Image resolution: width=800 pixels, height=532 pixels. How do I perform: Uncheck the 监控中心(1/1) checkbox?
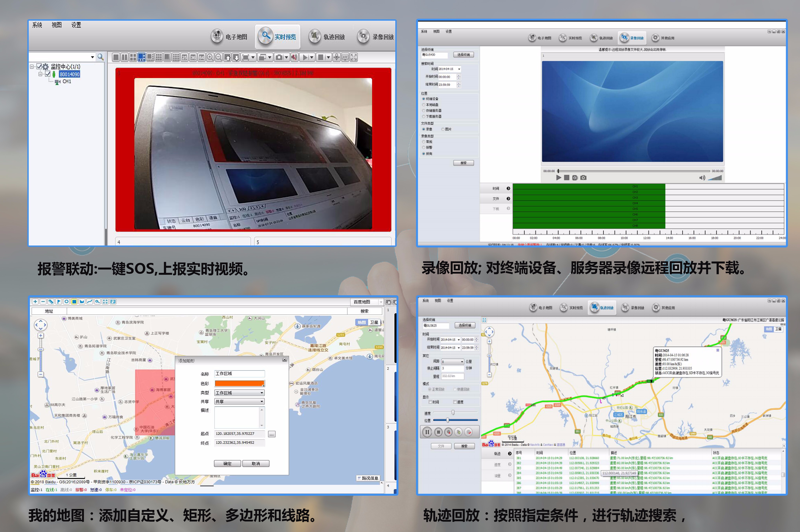(x=39, y=67)
